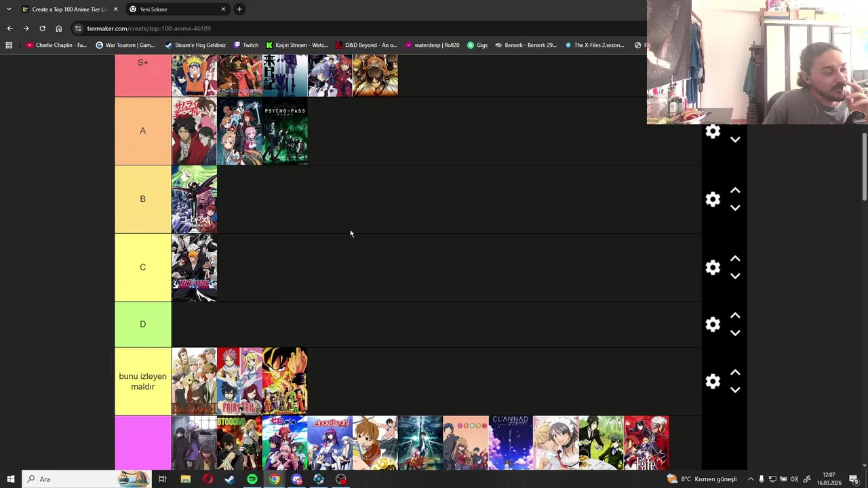868x488 pixels.
Task: Select the Fairy Tail poster
Action: (x=239, y=382)
